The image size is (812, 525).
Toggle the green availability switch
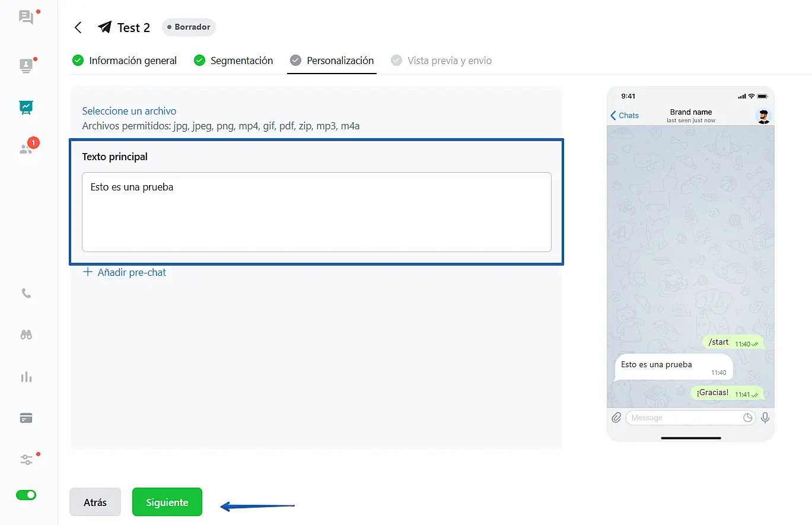point(26,495)
